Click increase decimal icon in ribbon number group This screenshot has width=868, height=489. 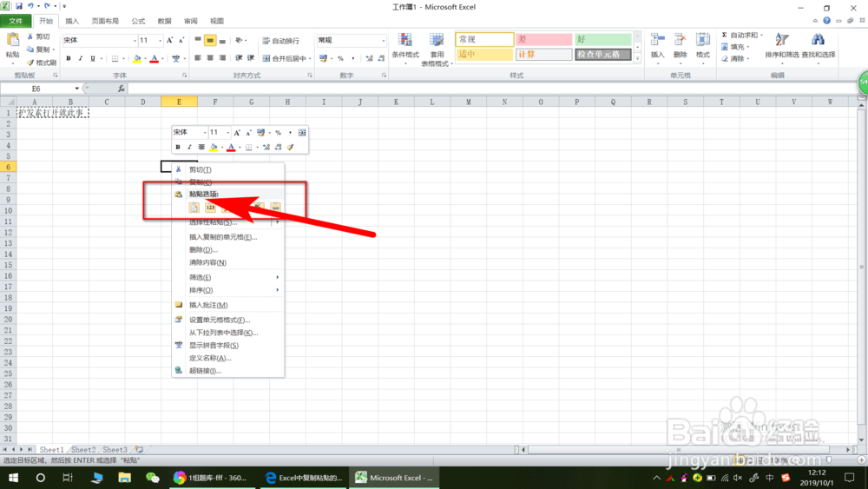tap(369, 58)
